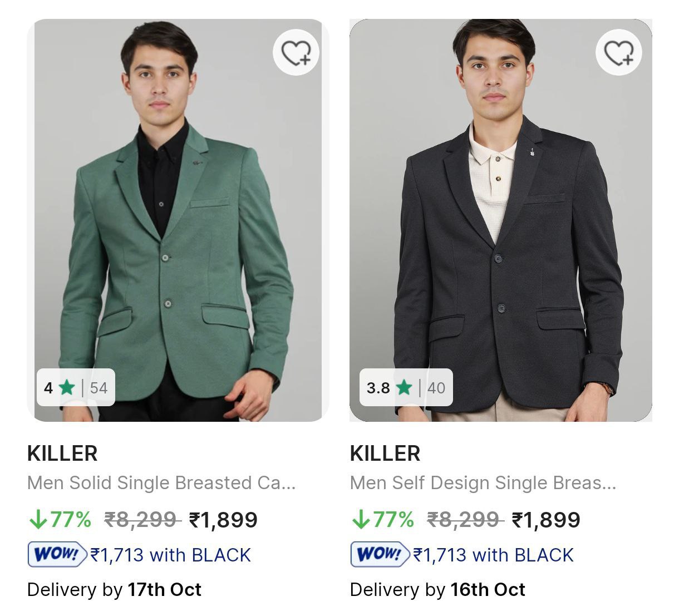Screen dimensions: 679x616
Task: Open the green blazer product image
Action: click(x=178, y=223)
